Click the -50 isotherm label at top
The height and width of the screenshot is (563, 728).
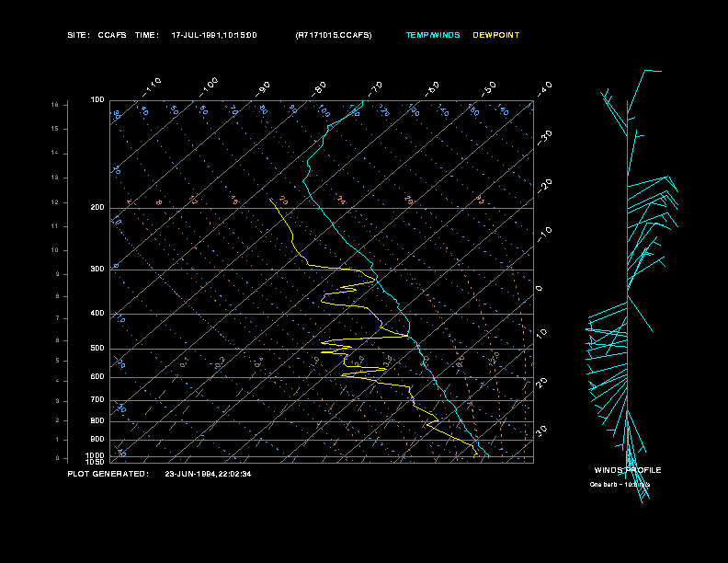click(x=488, y=89)
